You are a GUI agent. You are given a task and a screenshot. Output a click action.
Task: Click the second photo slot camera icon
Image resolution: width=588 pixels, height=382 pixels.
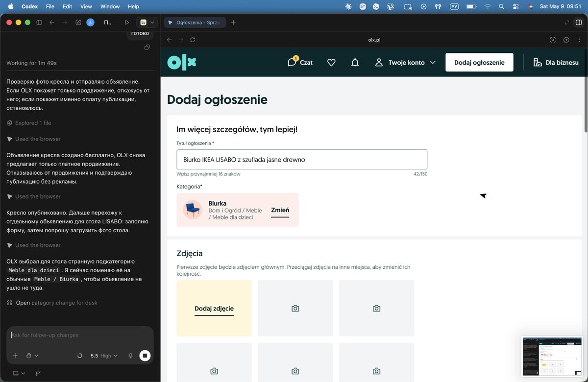(x=295, y=309)
